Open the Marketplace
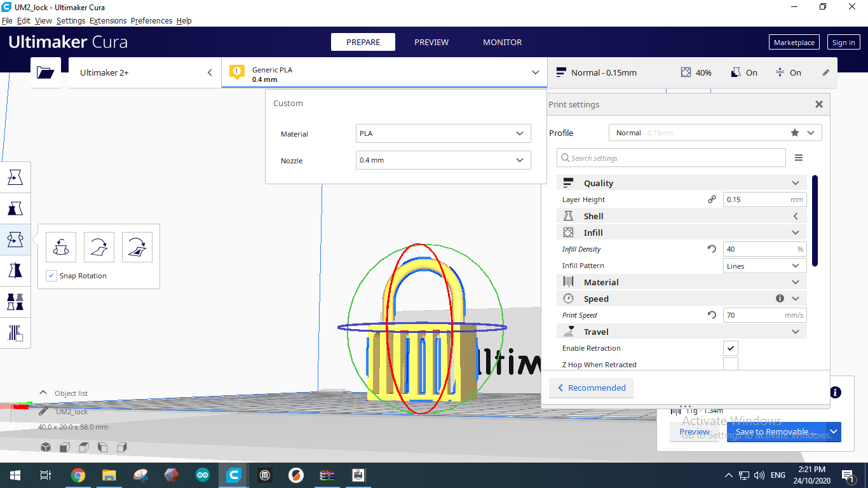The width and height of the screenshot is (868, 488). point(794,43)
